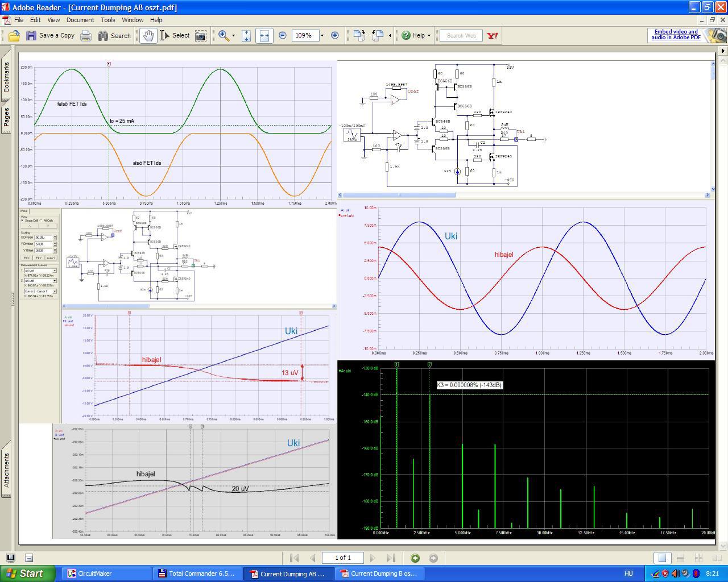728x582 pixels.
Task: Expand the Help dropdown in toolbar
Action: coord(429,35)
